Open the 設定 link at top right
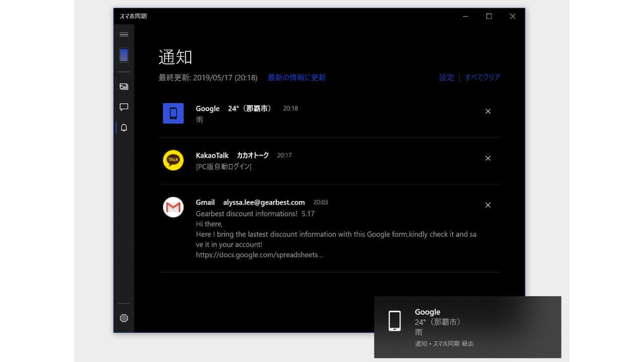The image size is (644, 362). 446,77
